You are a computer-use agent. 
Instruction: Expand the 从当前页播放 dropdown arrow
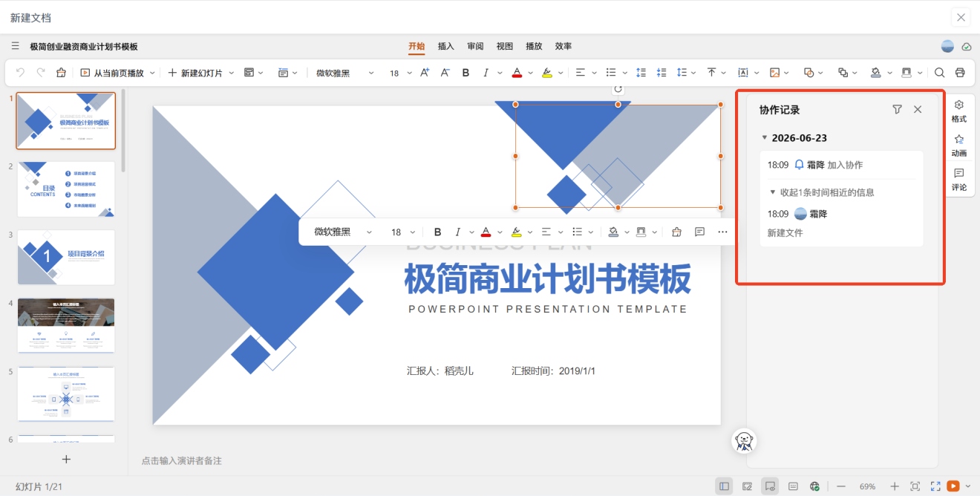pyautogui.click(x=153, y=73)
